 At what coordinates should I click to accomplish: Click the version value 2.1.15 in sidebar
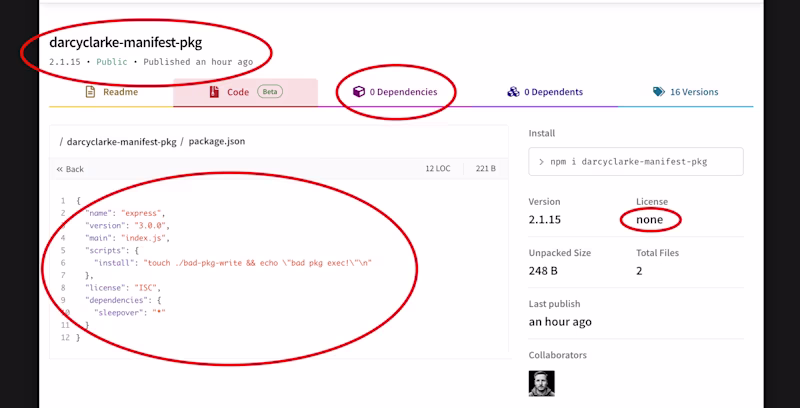[544, 220]
